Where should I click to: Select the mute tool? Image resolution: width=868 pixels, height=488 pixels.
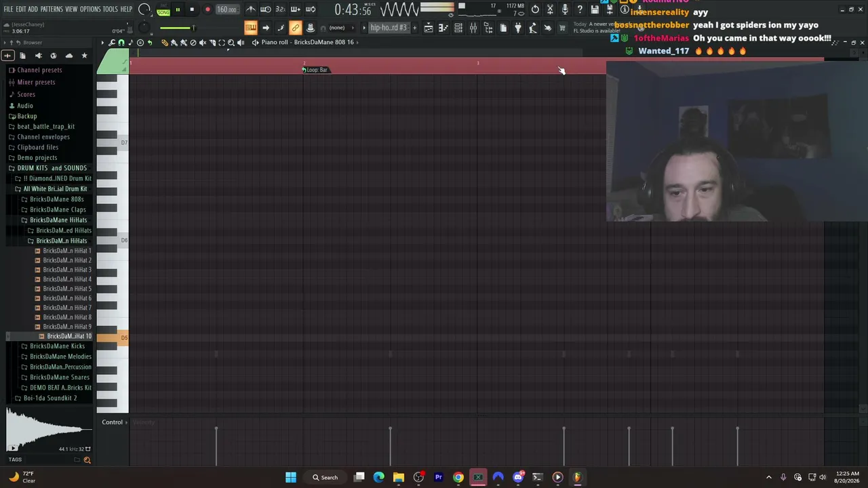point(203,43)
